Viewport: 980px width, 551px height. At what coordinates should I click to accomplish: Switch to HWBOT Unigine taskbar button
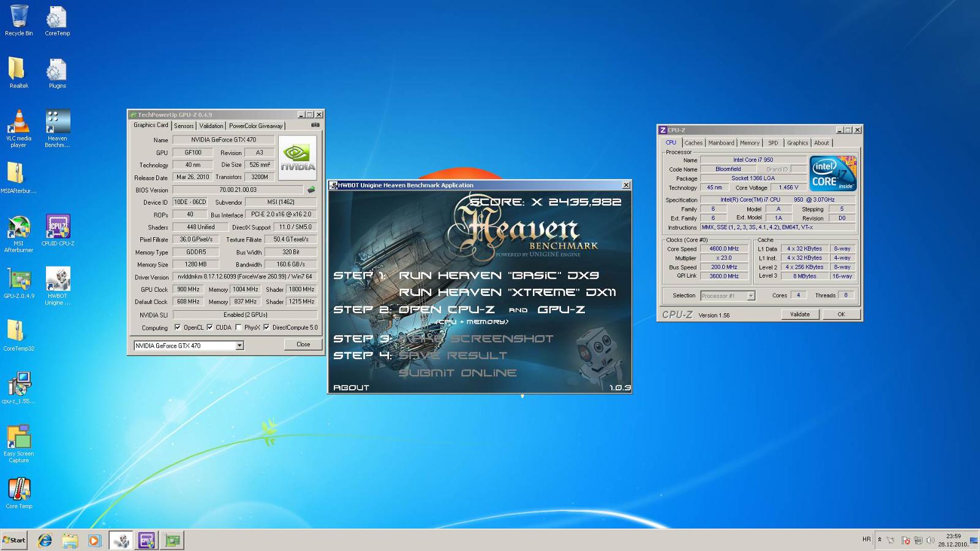pyautogui.click(x=121, y=540)
